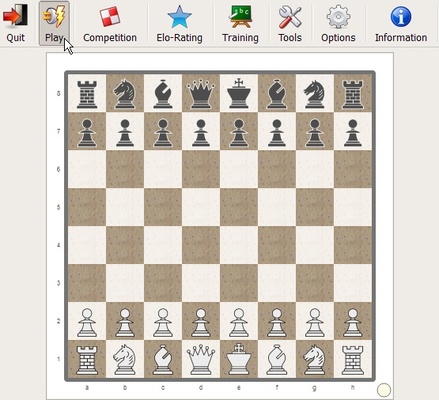Click the empty c6 square

(x=163, y=169)
